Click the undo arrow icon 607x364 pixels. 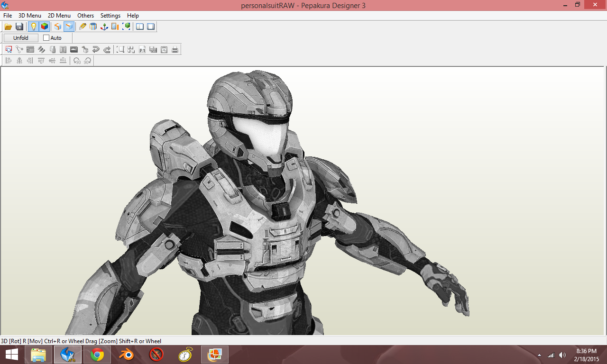tap(96, 49)
